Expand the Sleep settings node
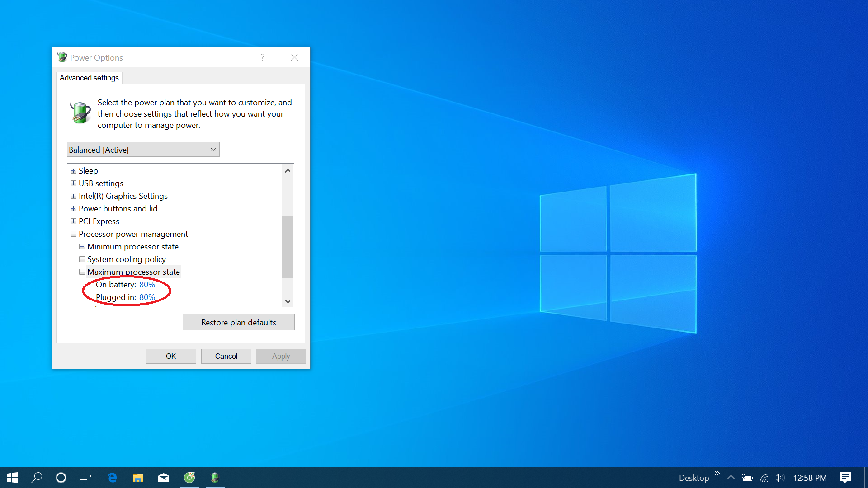 pos(73,171)
